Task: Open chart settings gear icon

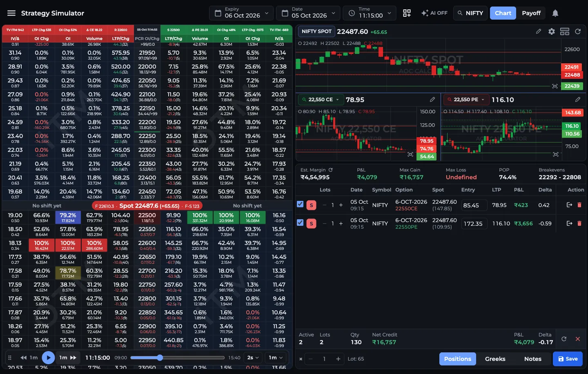Action: pyautogui.click(x=552, y=31)
